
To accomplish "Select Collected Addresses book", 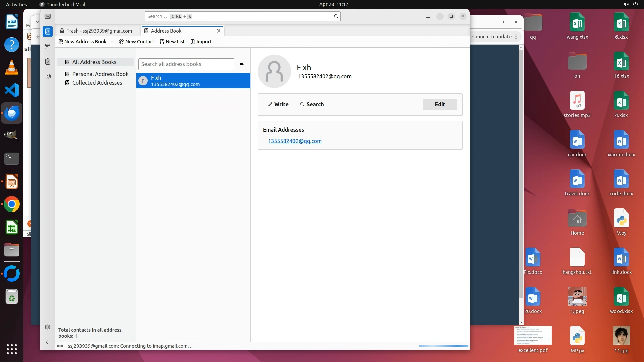I will 97,83.
